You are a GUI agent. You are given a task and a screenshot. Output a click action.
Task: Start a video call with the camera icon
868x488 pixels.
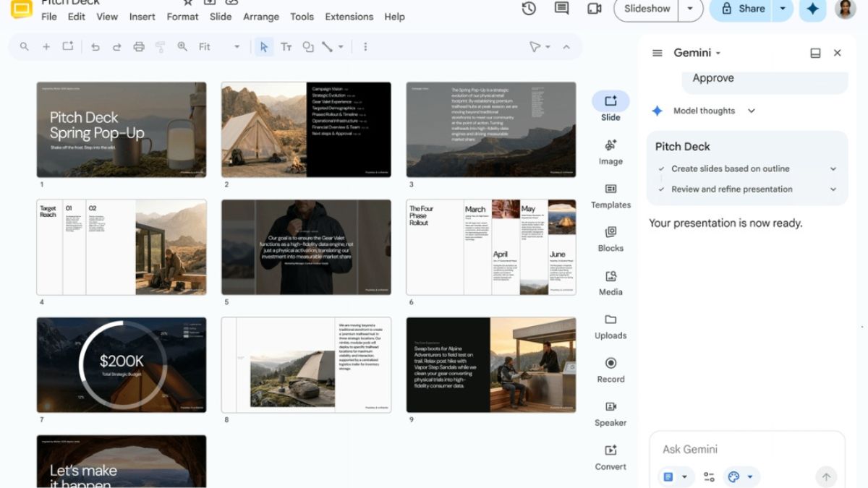click(595, 9)
